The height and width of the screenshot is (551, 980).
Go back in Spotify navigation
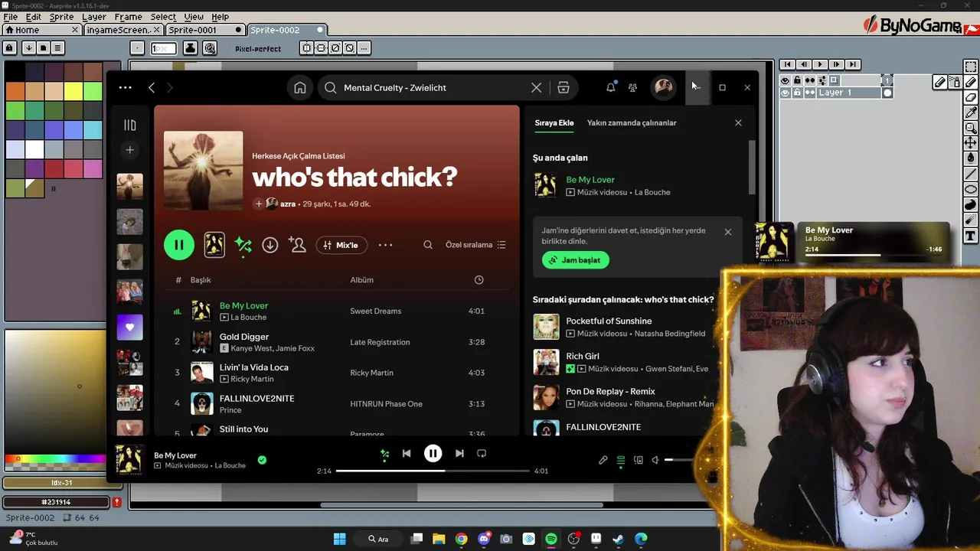(152, 87)
